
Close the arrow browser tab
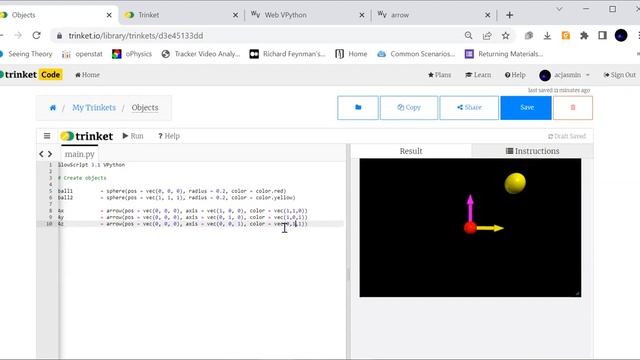point(488,15)
